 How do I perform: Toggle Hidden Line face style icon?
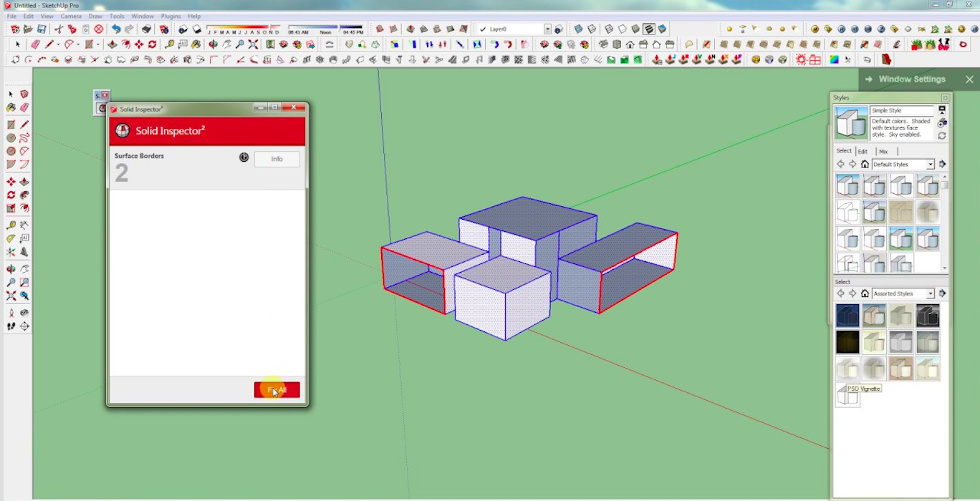[x=622, y=29]
